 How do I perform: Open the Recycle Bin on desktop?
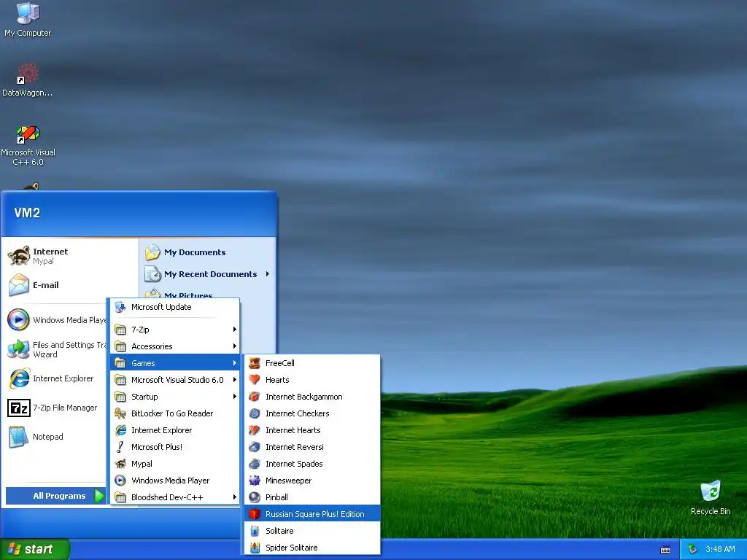tap(711, 497)
